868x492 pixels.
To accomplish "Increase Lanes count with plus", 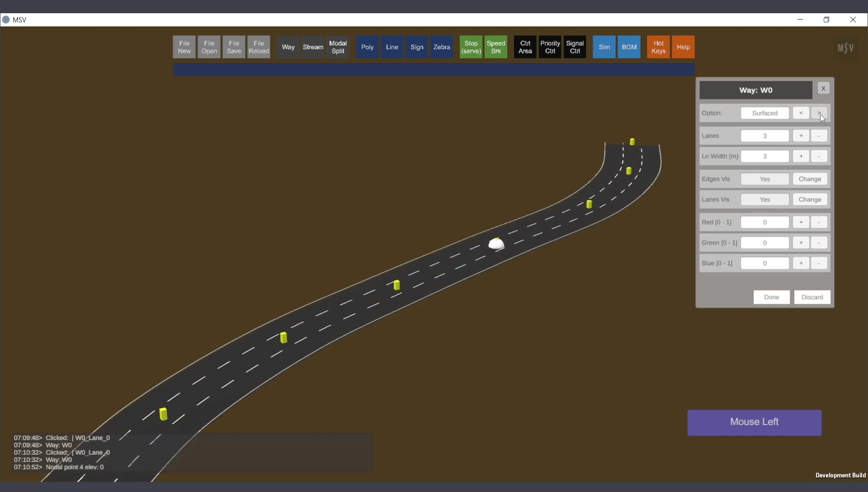I will pyautogui.click(x=801, y=136).
